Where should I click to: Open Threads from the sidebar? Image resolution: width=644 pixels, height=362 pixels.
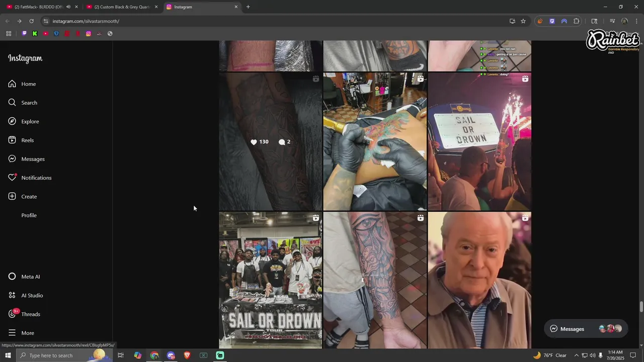[24, 314]
